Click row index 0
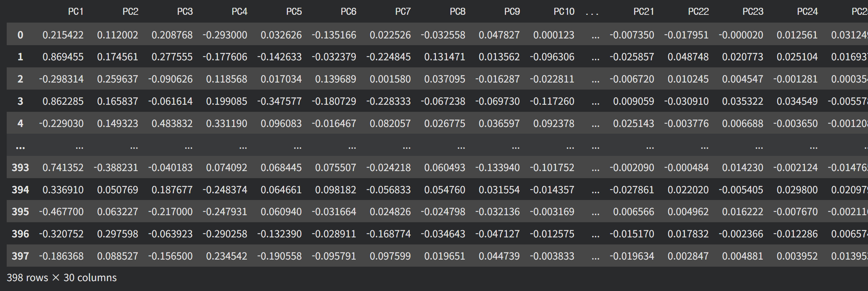This screenshot has height=291, width=868. [x=20, y=35]
